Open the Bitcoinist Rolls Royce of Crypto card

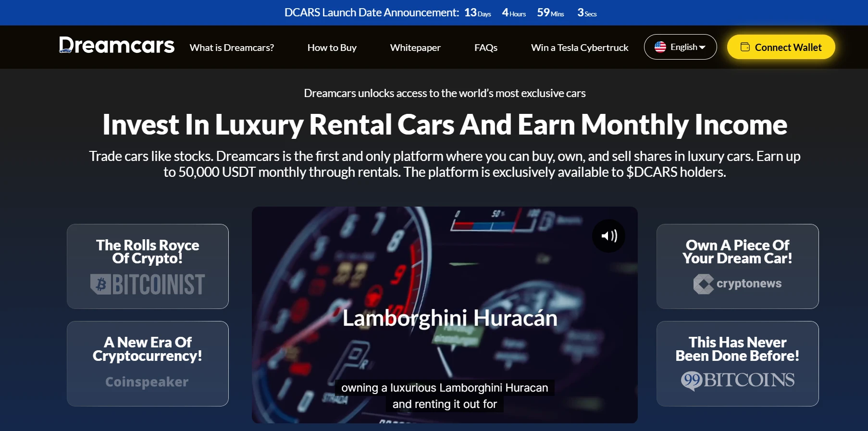pyautogui.click(x=148, y=266)
